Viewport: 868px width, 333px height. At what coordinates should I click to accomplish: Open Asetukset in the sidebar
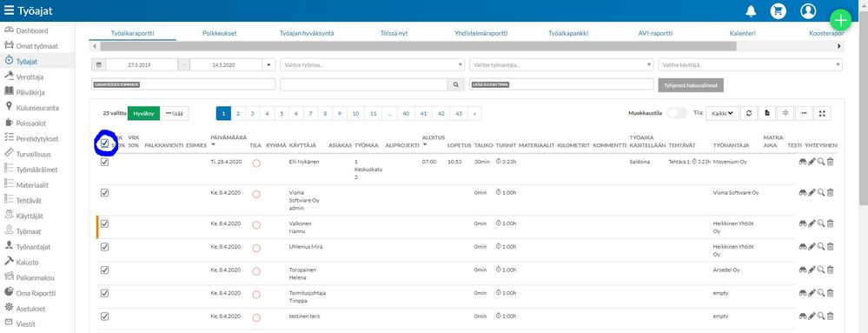[x=30, y=309]
